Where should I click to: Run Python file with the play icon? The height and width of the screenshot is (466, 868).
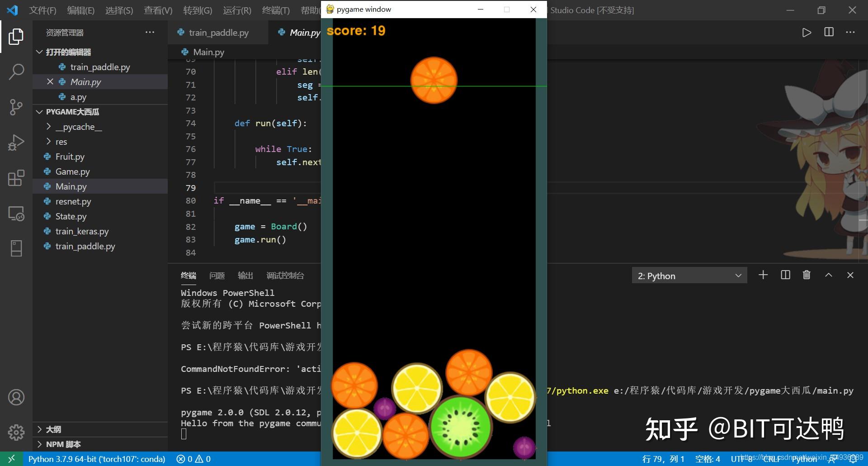[x=807, y=33]
